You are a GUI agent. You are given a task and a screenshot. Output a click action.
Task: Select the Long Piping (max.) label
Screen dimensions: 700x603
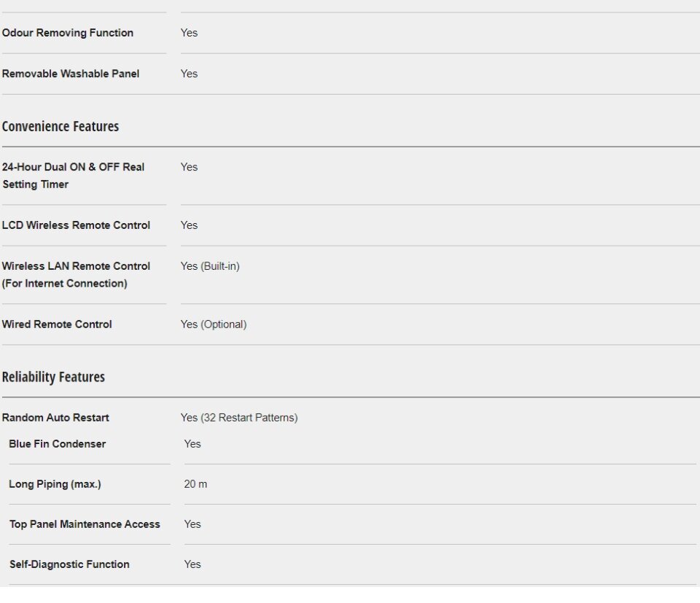click(55, 484)
